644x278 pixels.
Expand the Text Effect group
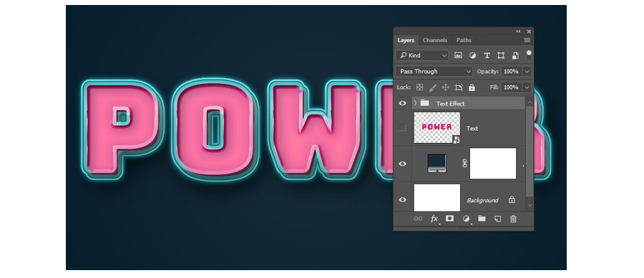pyautogui.click(x=415, y=103)
